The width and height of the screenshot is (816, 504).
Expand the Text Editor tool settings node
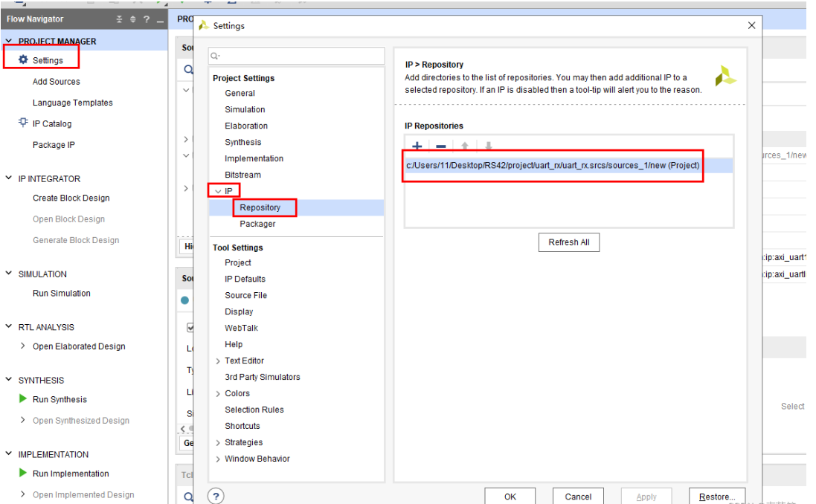218,361
